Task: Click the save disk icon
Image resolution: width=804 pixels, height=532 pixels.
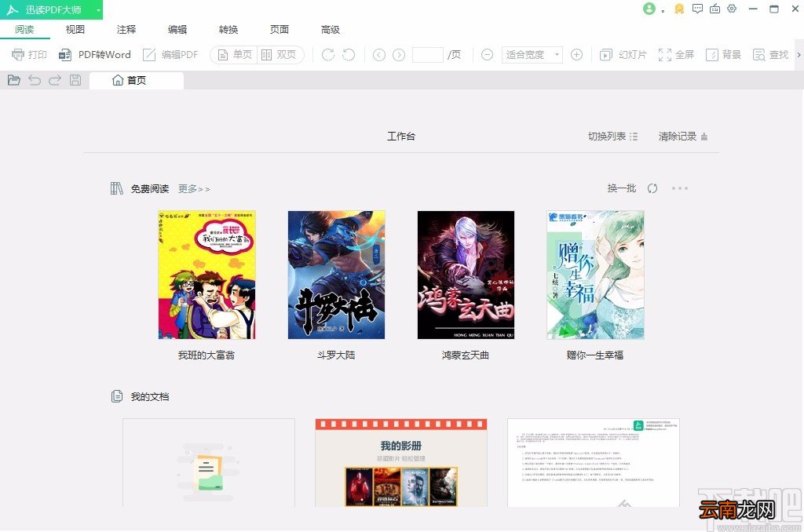Action: click(x=75, y=80)
